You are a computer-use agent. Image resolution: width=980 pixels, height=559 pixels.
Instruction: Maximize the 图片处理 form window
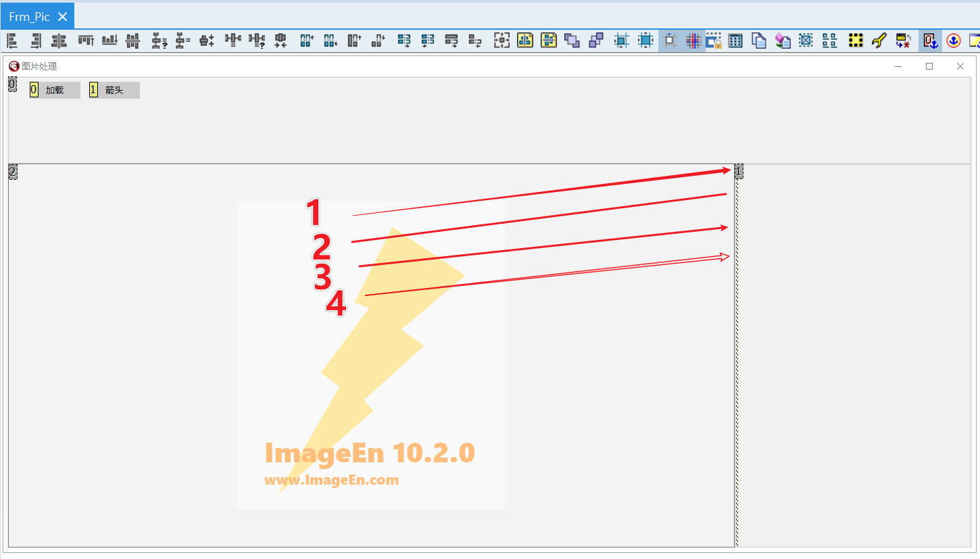[929, 66]
